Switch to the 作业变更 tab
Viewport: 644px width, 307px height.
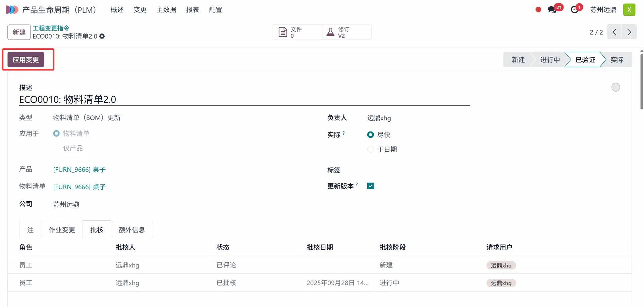click(62, 230)
